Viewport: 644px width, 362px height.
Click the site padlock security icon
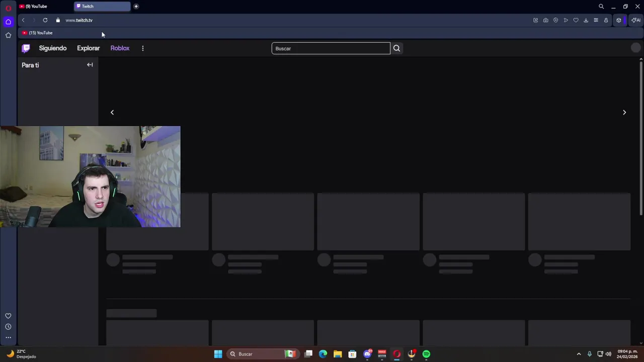click(x=58, y=20)
